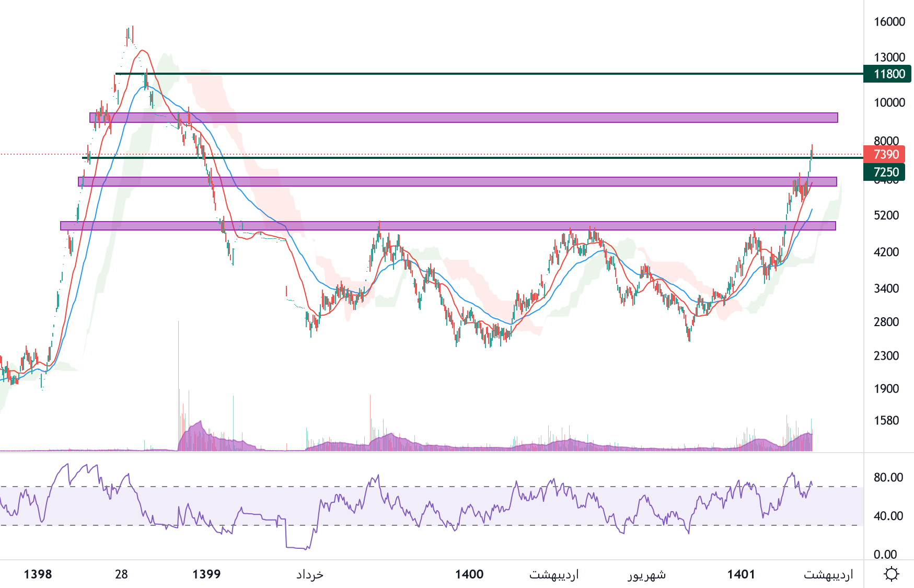Click the 0.00 value on RSI scale
The width and height of the screenshot is (914, 588).
(885, 554)
